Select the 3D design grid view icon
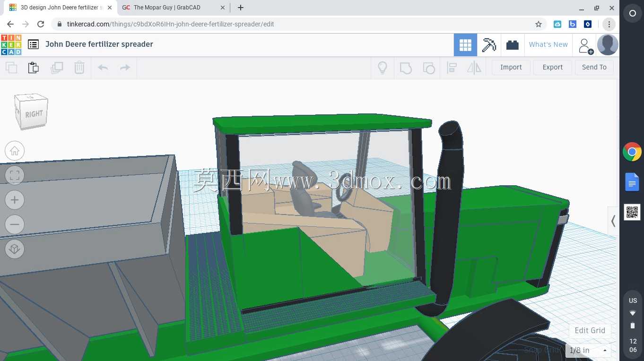The image size is (644, 361). pyautogui.click(x=465, y=45)
